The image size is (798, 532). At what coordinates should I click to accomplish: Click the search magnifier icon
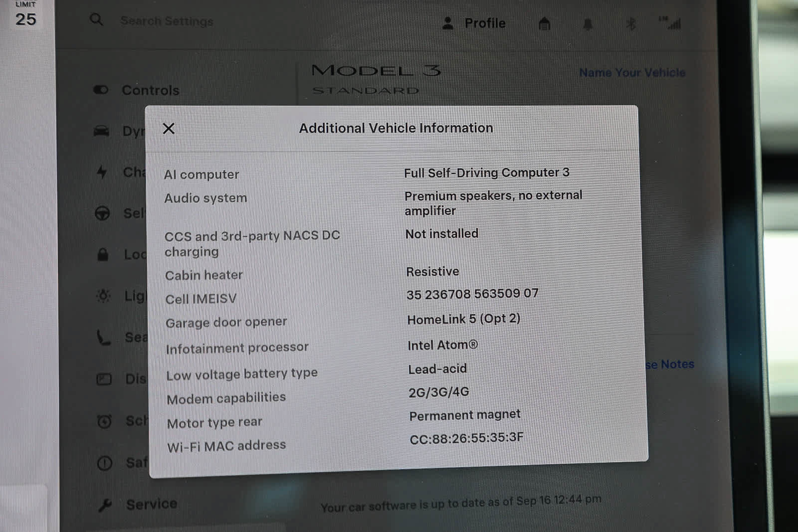pos(96,20)
